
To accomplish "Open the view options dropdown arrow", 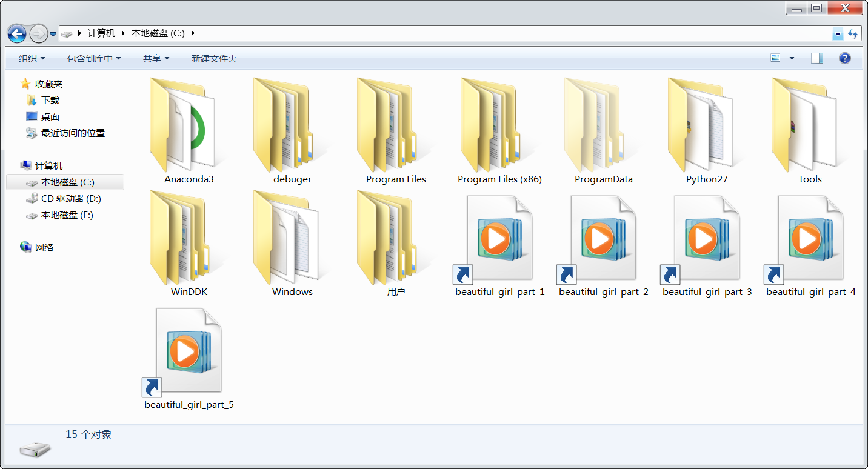I will click(x=792, y=58).
